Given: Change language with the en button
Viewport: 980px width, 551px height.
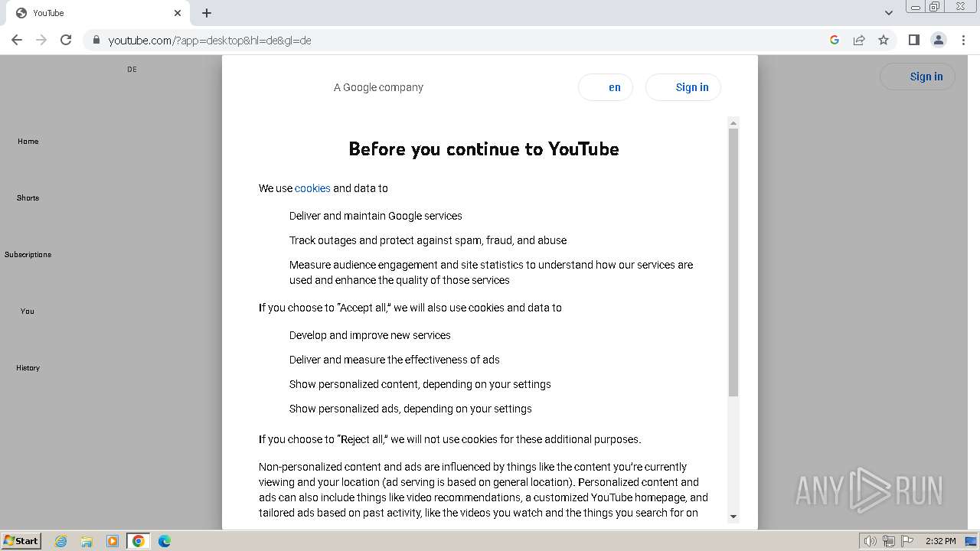Looking at the screenshot, I should click(x=606, y=87).
